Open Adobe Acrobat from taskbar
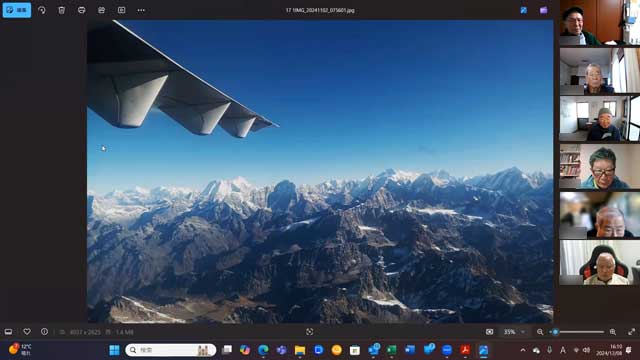This screenshot has height=360, width=640. (465, 350)
